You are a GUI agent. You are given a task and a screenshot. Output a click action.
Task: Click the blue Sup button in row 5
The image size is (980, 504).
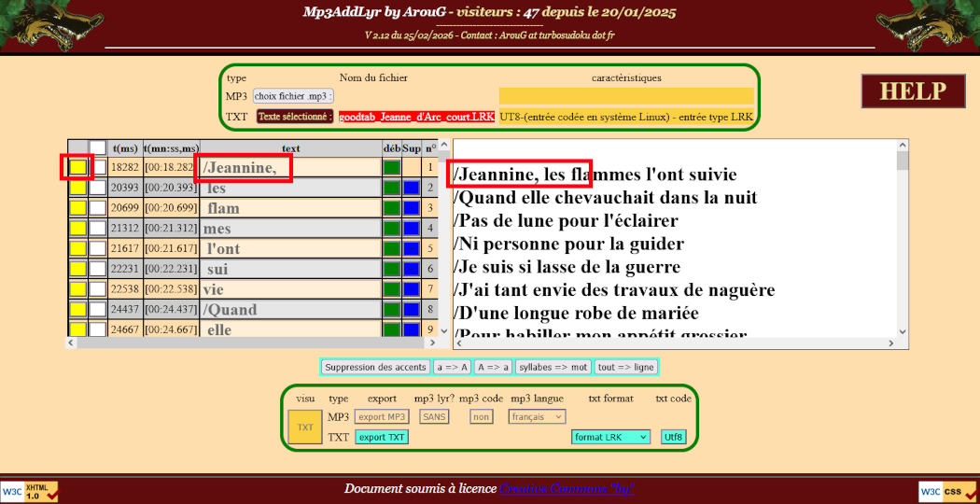412,249
